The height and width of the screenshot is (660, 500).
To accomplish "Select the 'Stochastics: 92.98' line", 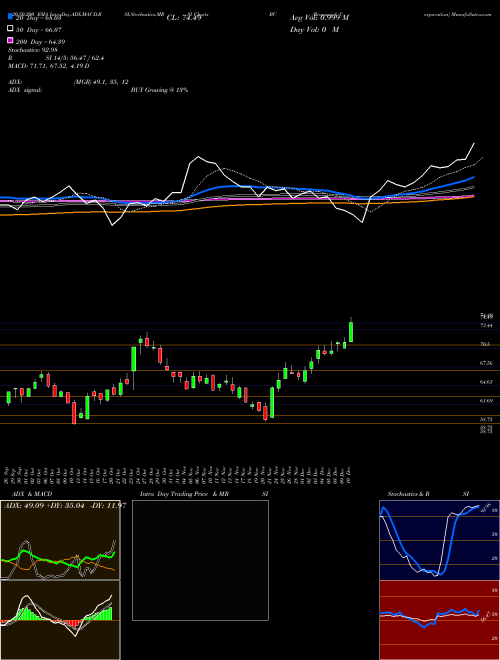I will pyautogui.click(x=33, y=50).
